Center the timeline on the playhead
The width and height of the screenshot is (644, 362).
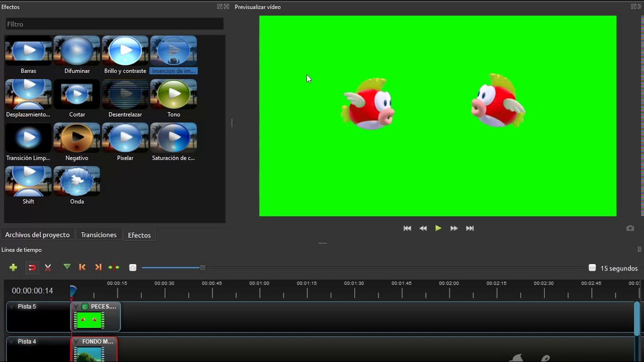pyautogui.click(x=114, y=267)
